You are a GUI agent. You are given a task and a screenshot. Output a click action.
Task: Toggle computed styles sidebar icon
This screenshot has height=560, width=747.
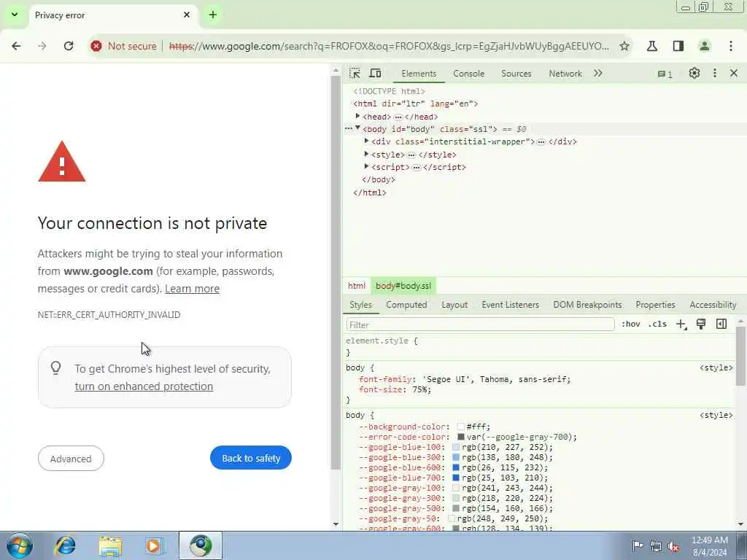tap(721, 324)
